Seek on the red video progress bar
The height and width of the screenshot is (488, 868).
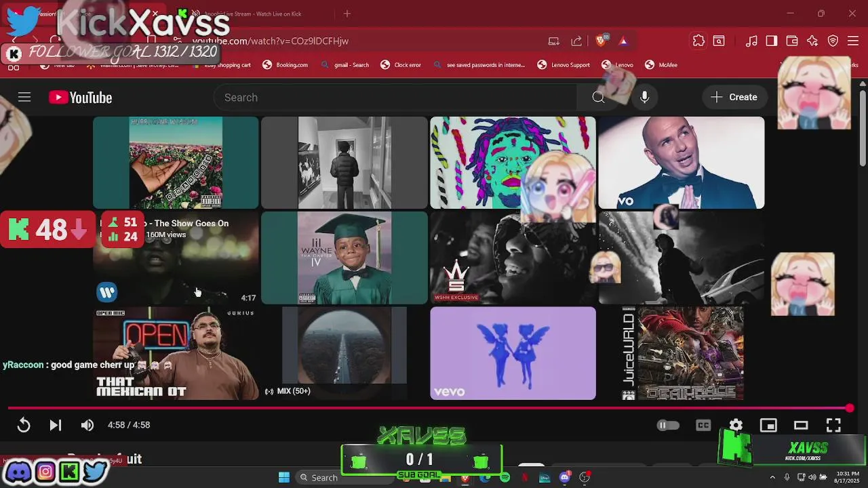click(x=429, y=408)
